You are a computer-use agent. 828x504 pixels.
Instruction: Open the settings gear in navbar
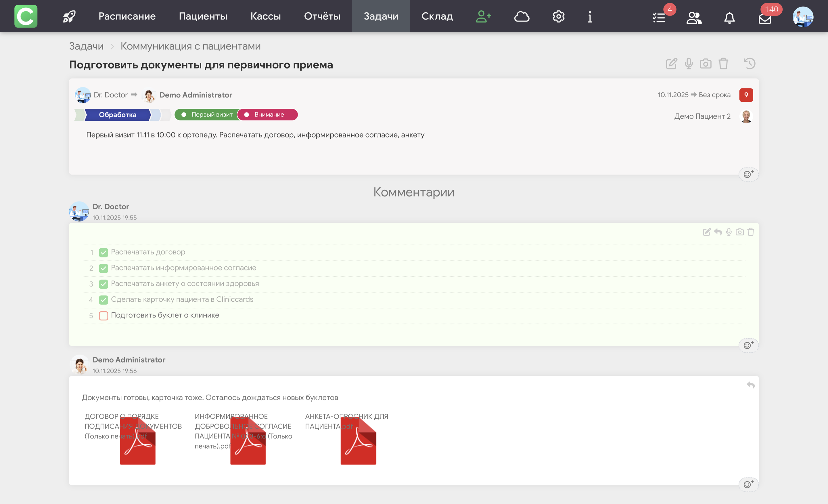(x=559, y=16)
